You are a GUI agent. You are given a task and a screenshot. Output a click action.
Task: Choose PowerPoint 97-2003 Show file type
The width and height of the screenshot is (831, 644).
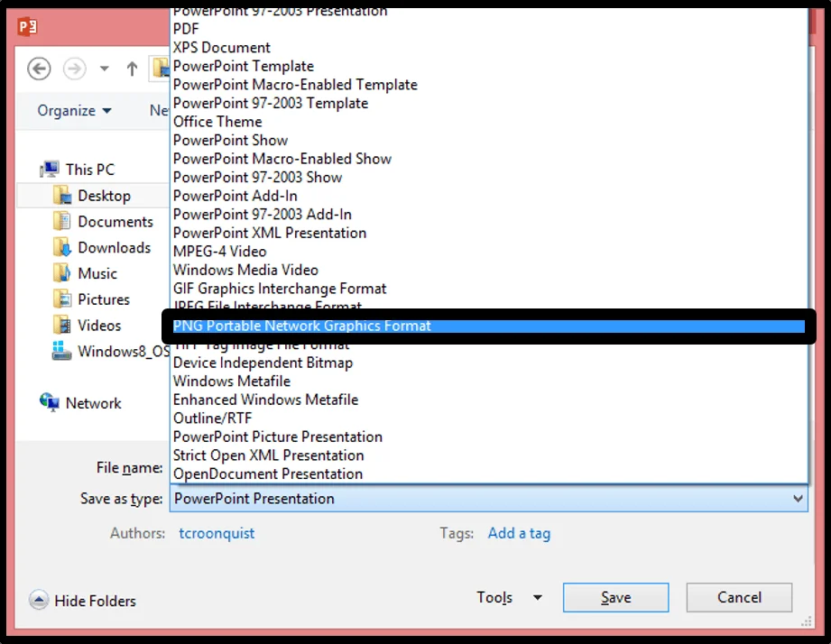click(489, 178)
